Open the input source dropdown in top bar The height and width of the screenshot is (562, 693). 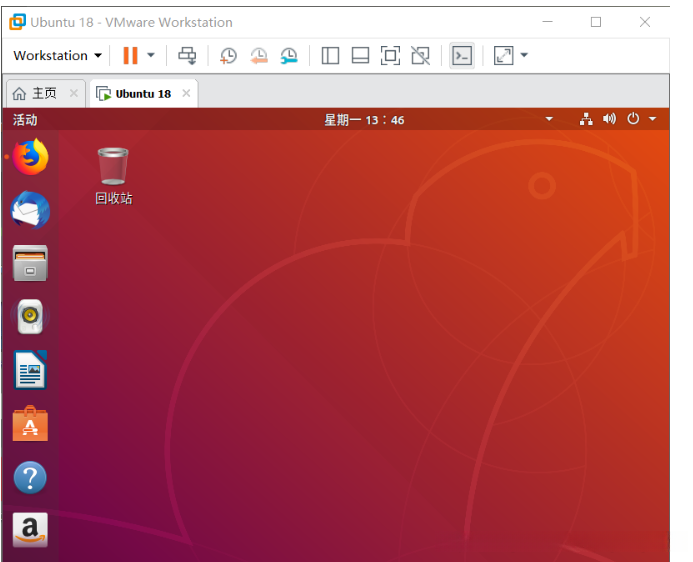click(x=549, y=119)
